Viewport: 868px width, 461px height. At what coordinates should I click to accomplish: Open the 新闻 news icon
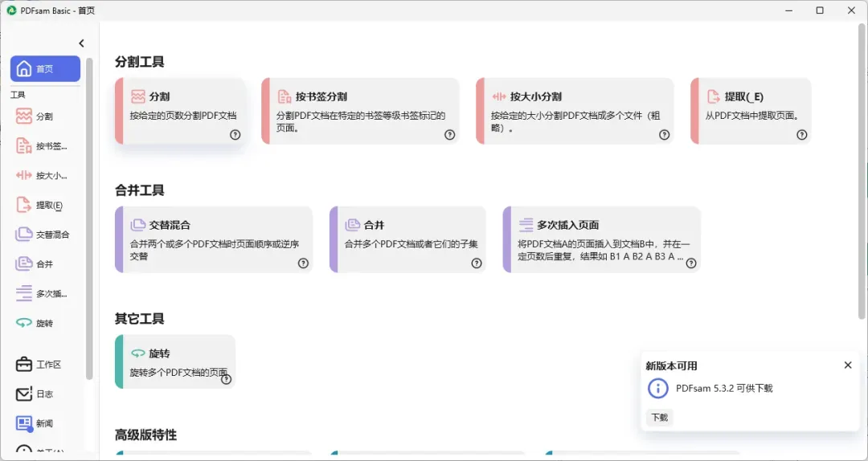tap(24, 423)
